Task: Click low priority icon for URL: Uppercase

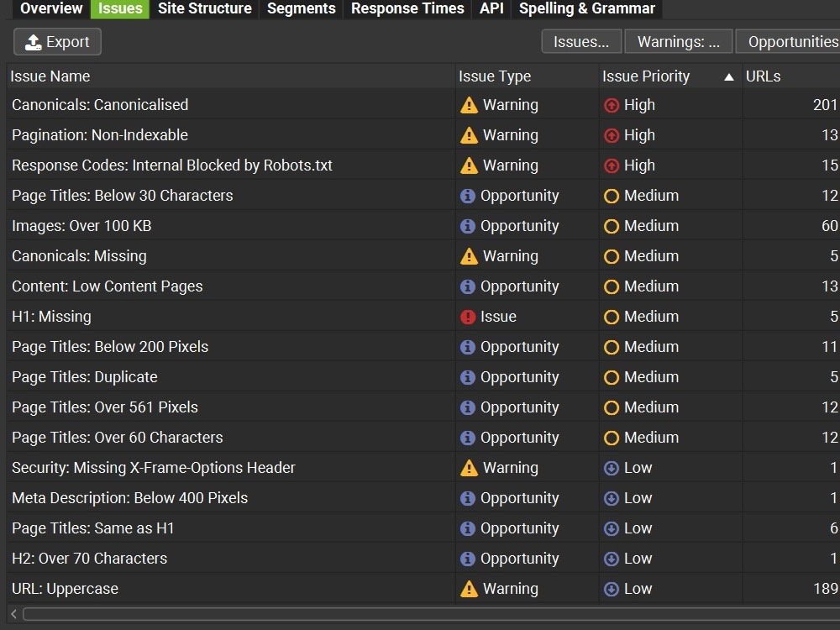Action: coord(612,590)
